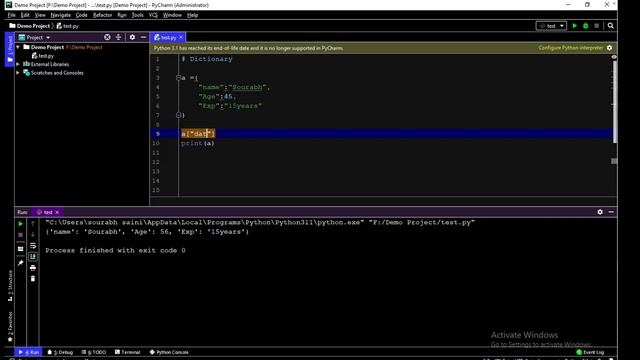640x360 pixels.
Task: Hide the Project tool window
Action: (143, 37)
